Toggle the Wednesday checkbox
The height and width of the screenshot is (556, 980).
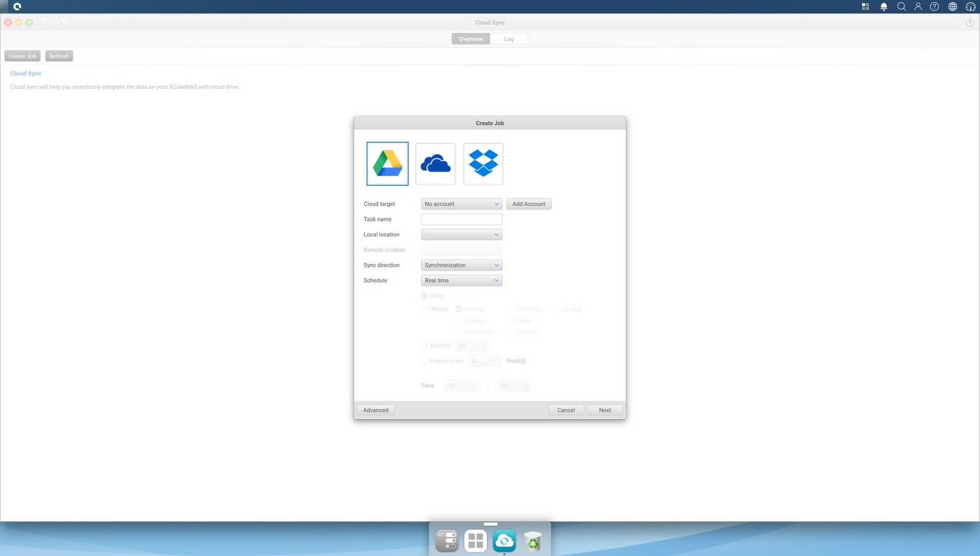tap(458, 333)
